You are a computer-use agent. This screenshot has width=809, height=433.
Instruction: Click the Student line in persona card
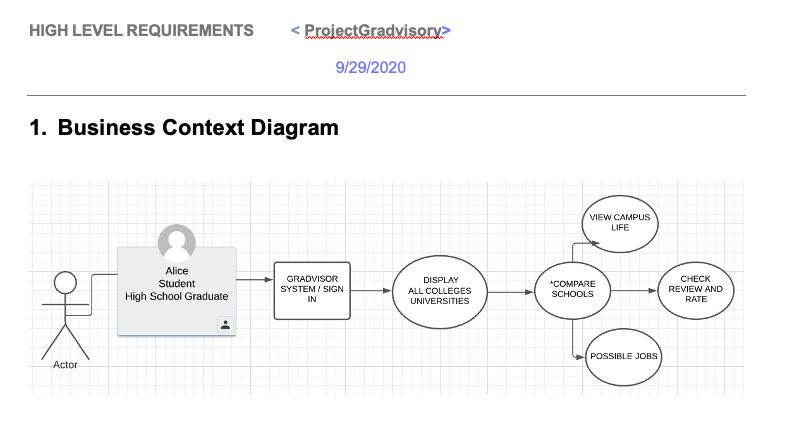click(x=176, y=283)
